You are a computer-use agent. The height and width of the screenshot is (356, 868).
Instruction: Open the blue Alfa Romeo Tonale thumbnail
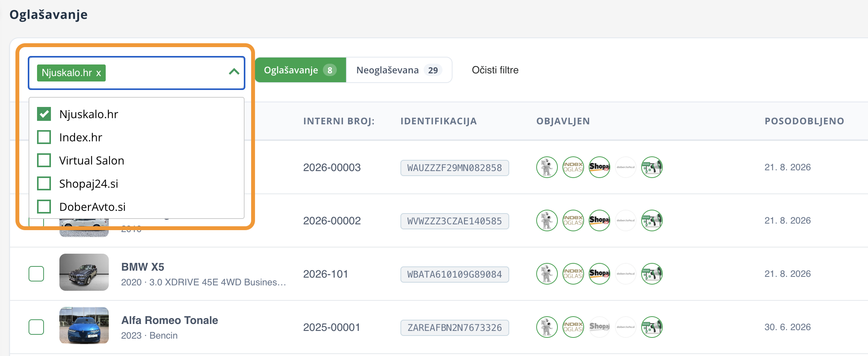(84, 325)
